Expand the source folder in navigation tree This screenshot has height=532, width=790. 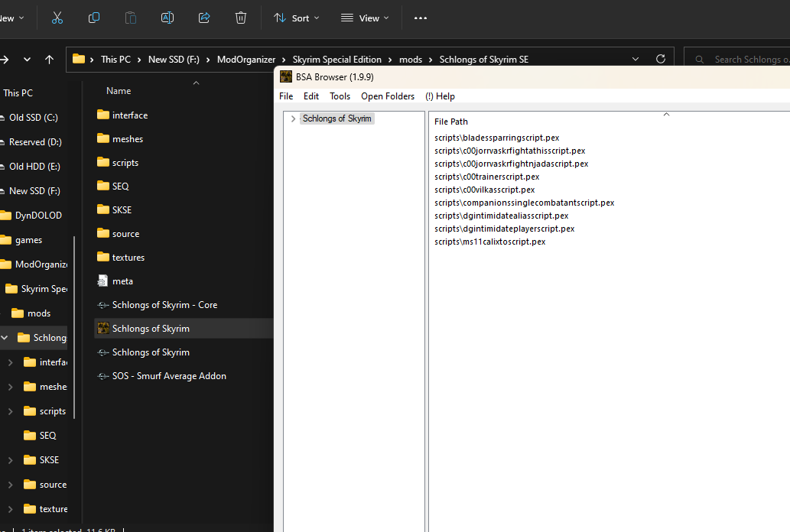coord(10,485)
